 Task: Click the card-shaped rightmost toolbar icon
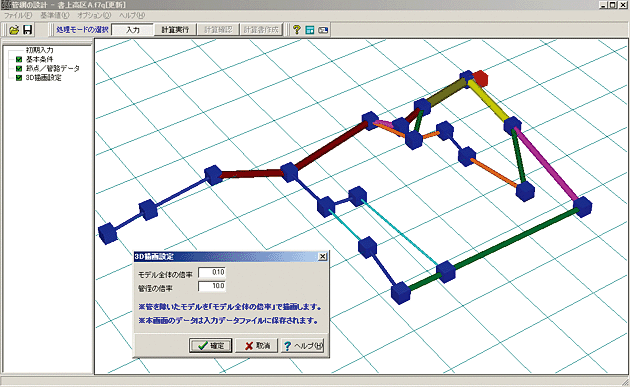point(323,30)
